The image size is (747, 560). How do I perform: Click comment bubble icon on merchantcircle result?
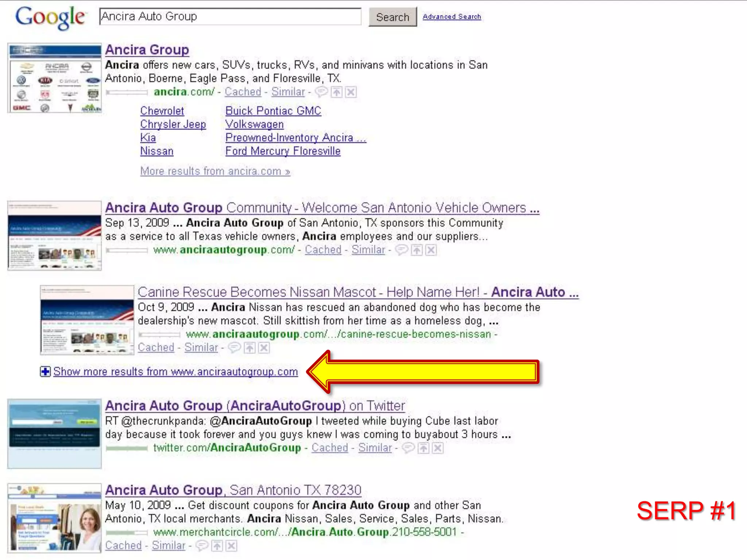(202, 545)
